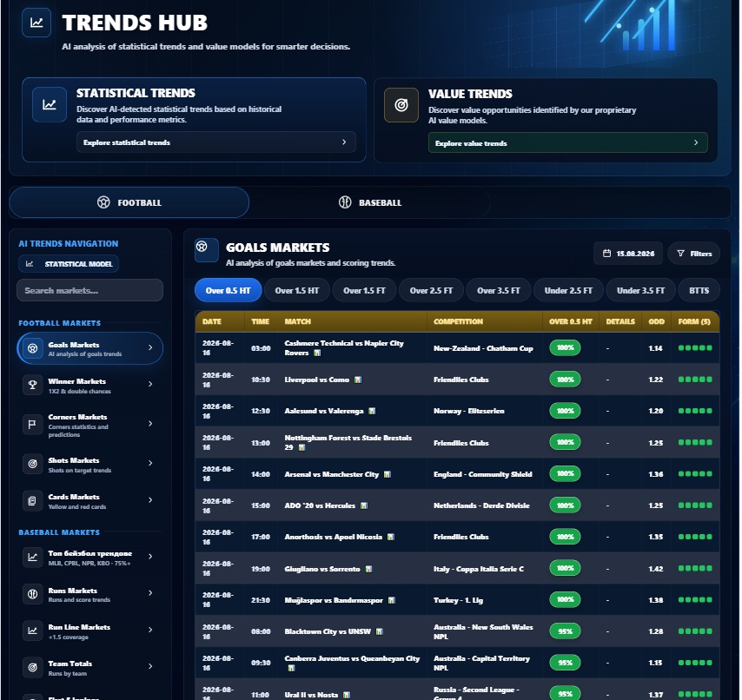Open the Filters button
The width and height of the screenshot is (742, 700).
pyautogui.click(x=694, y=254)
